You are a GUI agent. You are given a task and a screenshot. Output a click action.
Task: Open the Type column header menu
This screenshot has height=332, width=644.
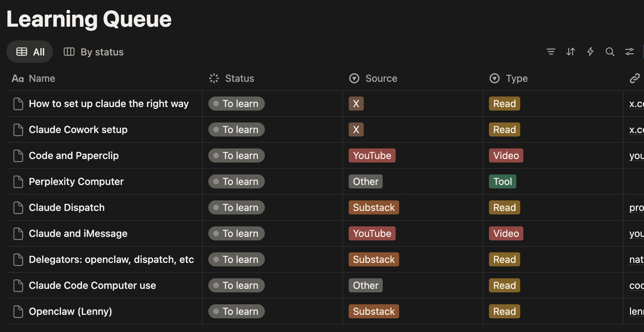pos(516,78)
